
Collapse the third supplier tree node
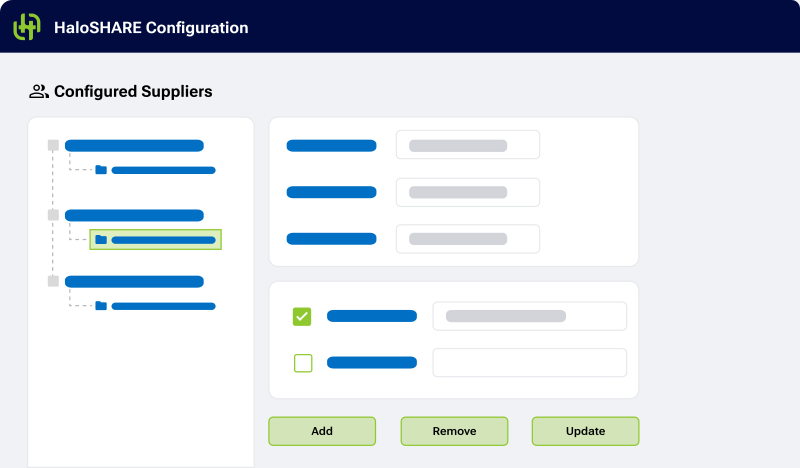53,282
